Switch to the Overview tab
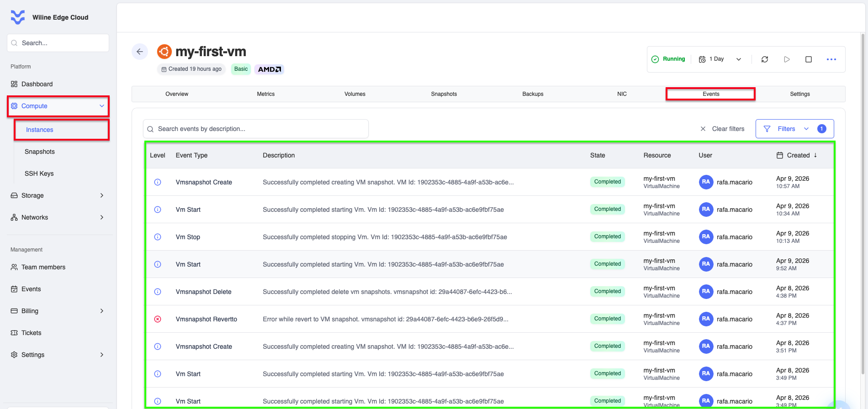Screen dimensions: 868x409 click(177, 94)
